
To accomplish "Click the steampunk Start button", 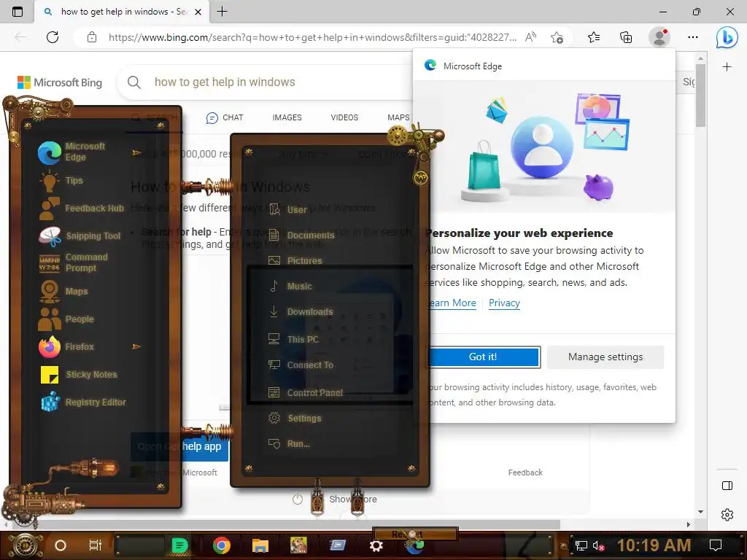I will pos(25,545).
